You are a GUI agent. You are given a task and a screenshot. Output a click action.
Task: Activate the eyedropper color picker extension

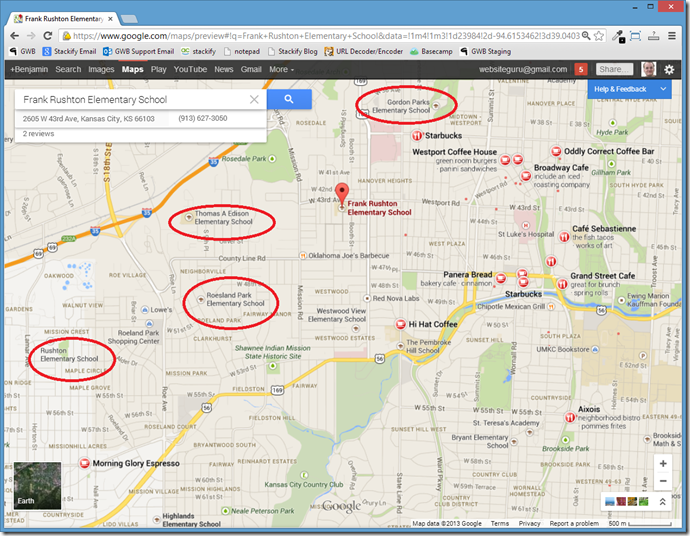point(618,37)
